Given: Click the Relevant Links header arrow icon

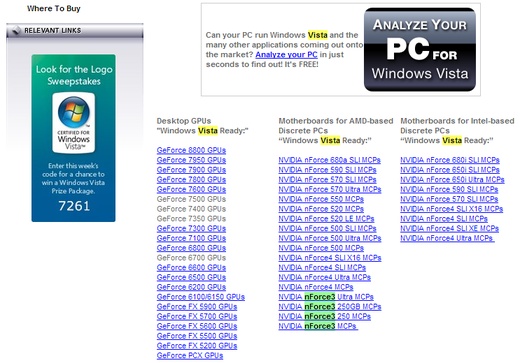Looking at the screenshot, I should 16,30.
